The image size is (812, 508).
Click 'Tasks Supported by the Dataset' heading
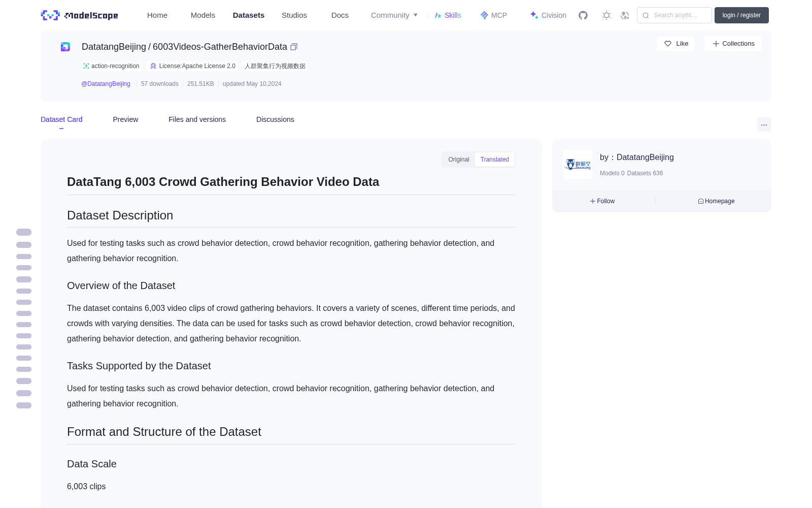139,366
